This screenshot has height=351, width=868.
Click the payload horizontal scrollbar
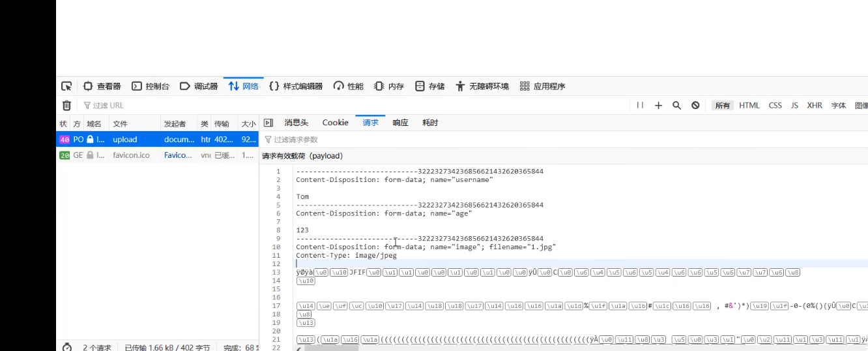331,348
